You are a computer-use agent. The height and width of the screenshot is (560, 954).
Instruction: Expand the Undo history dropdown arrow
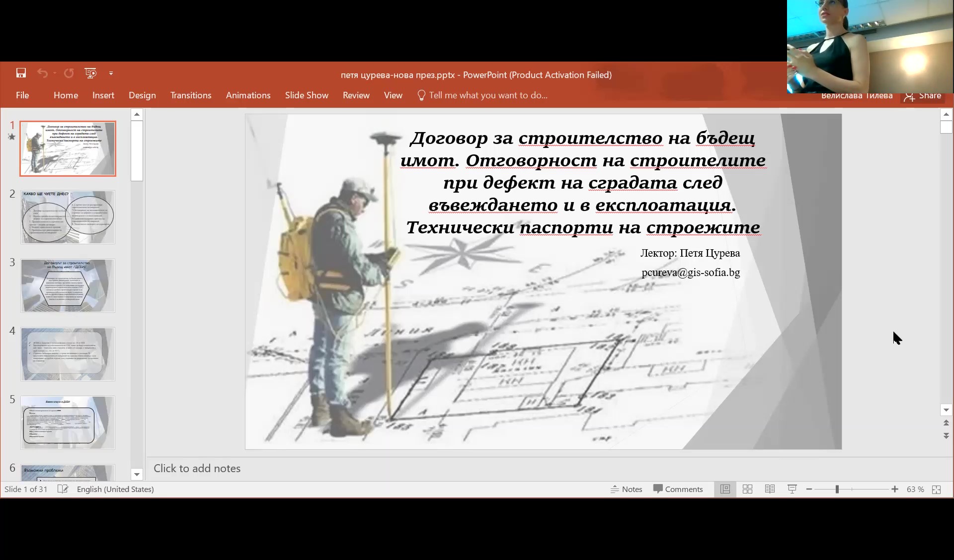pos(54,73)
